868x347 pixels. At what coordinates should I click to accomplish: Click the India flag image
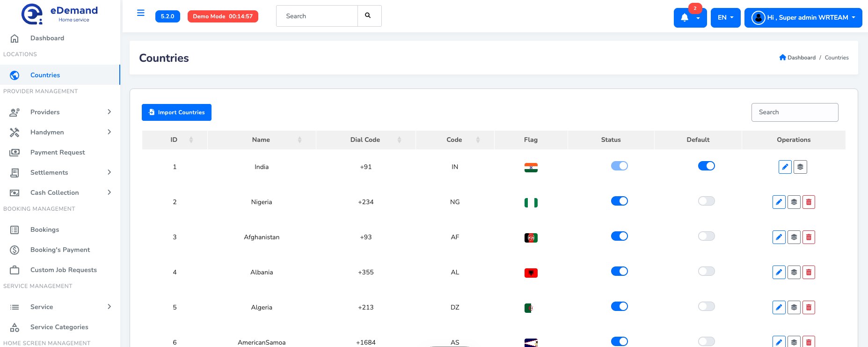tap(531, 168)
